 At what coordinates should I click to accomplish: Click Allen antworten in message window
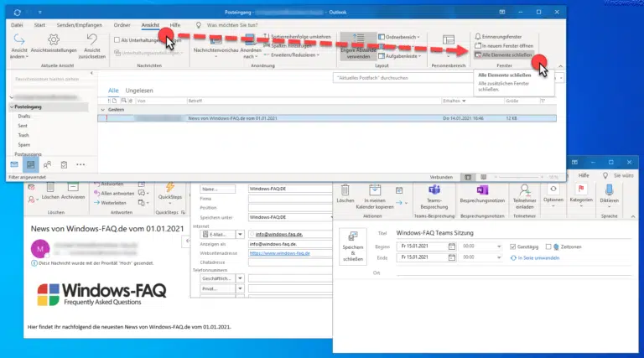[114, 194]
